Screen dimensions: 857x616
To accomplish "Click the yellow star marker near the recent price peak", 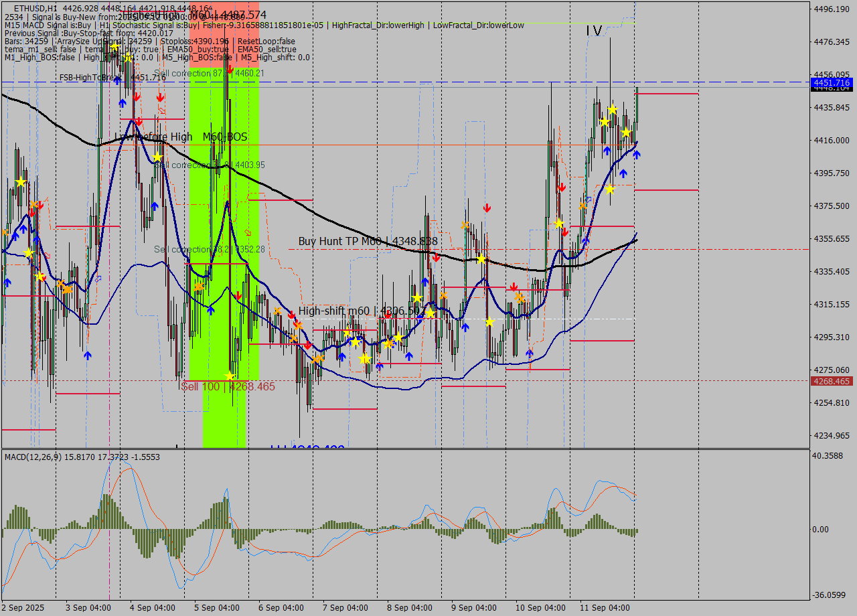I will click(x=613, y=110).
